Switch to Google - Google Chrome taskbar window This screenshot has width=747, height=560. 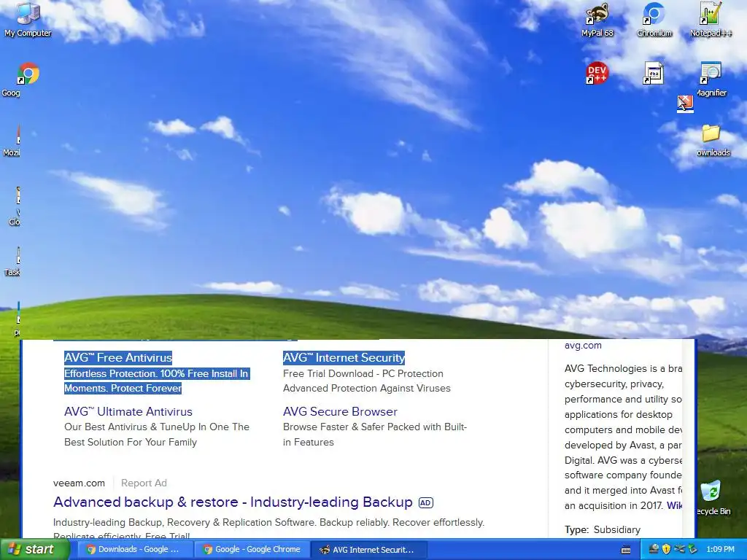[x=251, y=550]
